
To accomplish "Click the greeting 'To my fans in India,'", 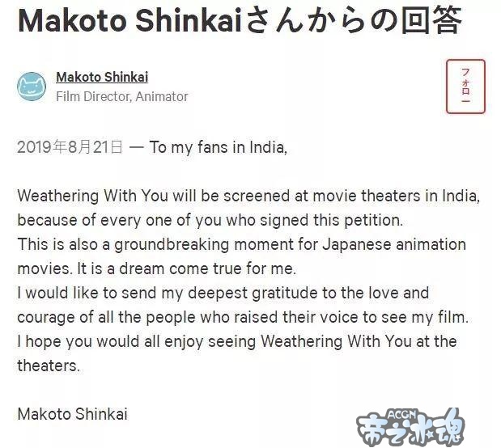I will point(219,147).
